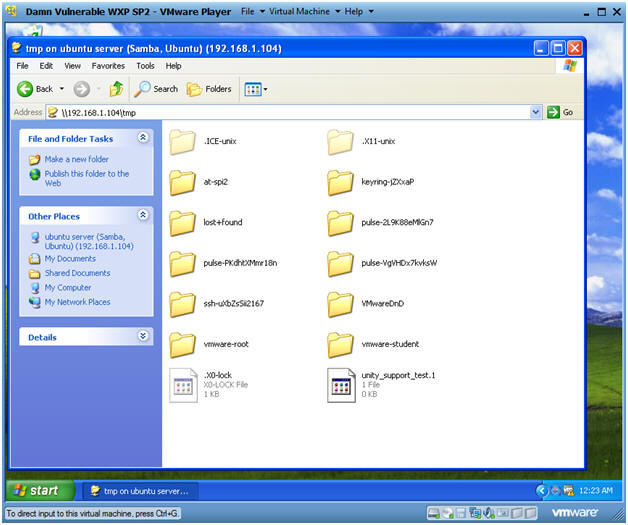Screen dimensions: 628x525
Task: Select the pulse-2L9K88eMlGn7 folder
Action: click(x=380, y=223)
